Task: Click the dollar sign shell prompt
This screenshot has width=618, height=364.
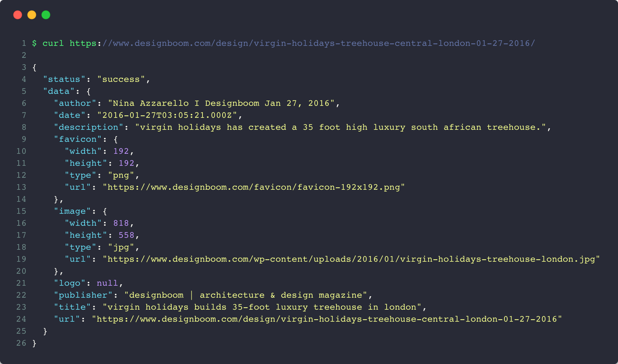Action: [34, 43]
